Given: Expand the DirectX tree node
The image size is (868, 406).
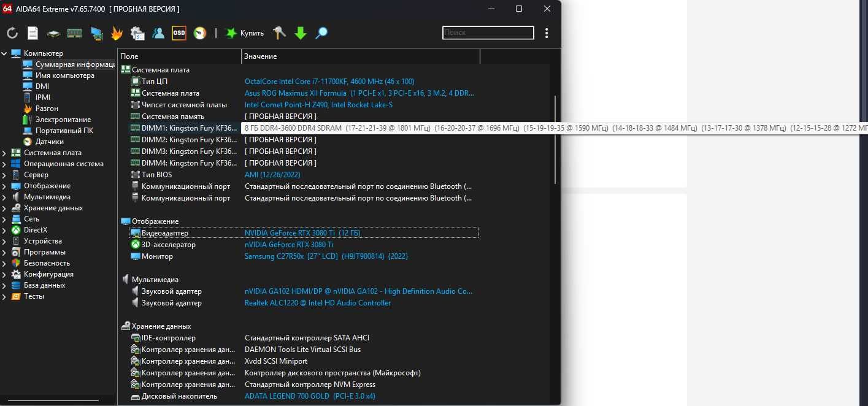Looking at the screenshot, I should (4, 230).
